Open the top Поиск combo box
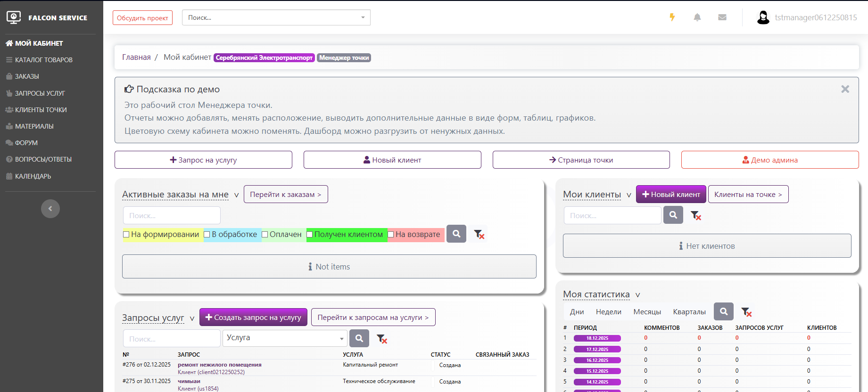This screenshot has height=392, width=868. click(x=276, y=17)
